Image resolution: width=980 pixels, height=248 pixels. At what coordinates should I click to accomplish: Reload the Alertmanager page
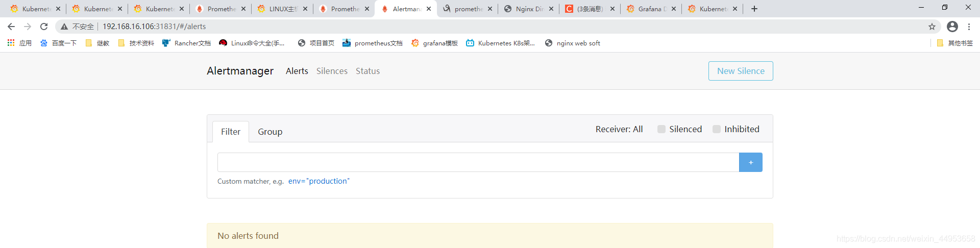click(x=44, y=27)
